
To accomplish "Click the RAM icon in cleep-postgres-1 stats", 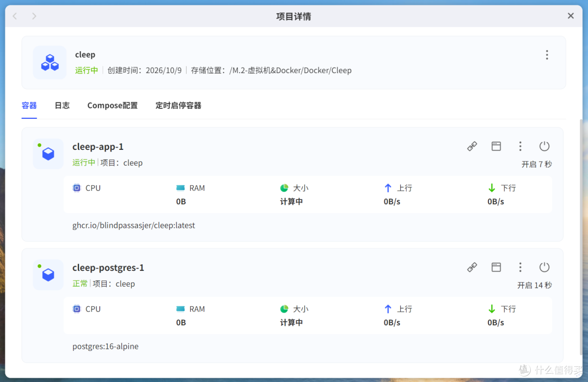I will point(180,309).
